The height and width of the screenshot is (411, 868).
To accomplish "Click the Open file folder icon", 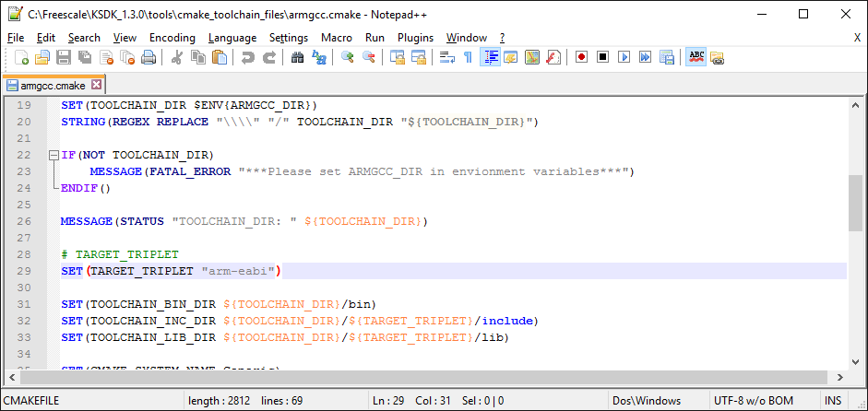I will point(42,57).
